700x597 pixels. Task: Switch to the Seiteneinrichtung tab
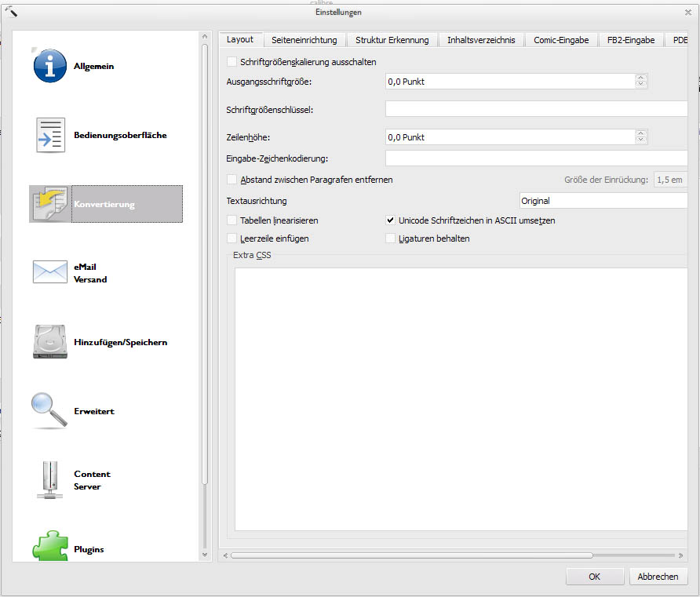tap(304, 40)
